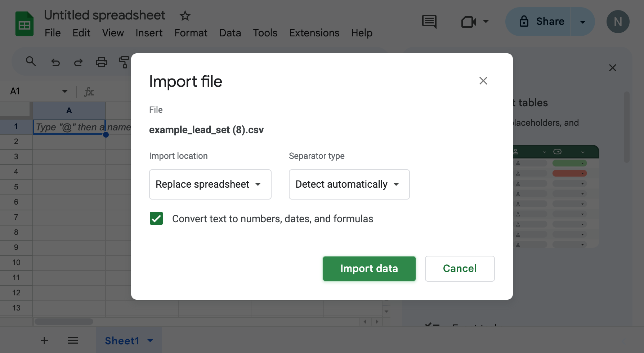This screenshot has height=353, width=644.
Task: Uncheck Convert text to numbers, dates, formulas
Action: (x=156, y=218)
